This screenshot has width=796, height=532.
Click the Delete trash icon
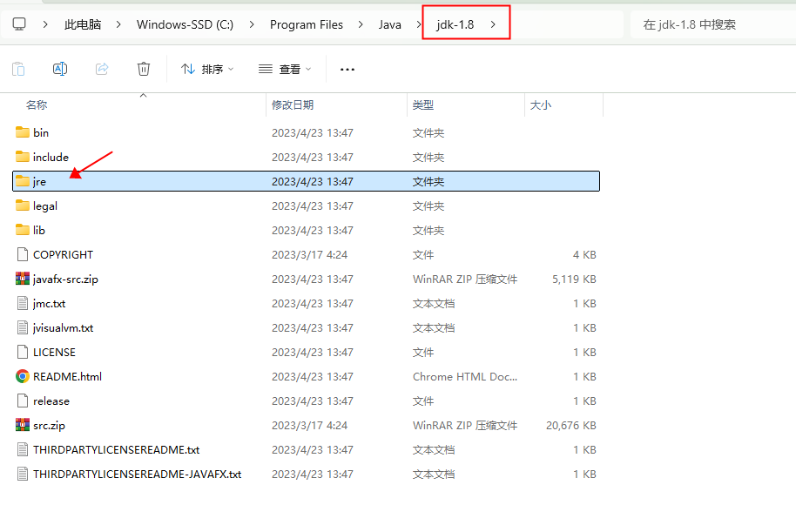click(x=143, y=68)
